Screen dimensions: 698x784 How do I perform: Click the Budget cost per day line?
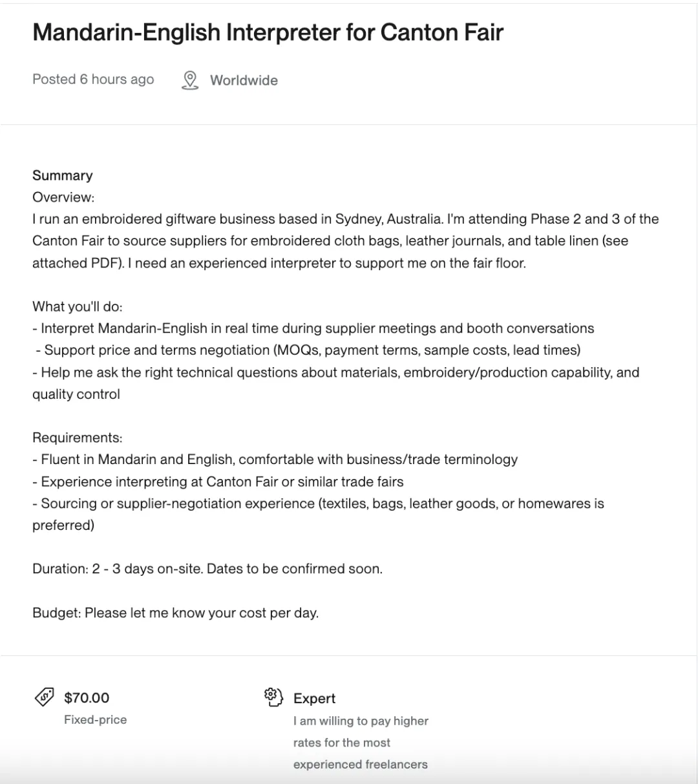point(176,613)
